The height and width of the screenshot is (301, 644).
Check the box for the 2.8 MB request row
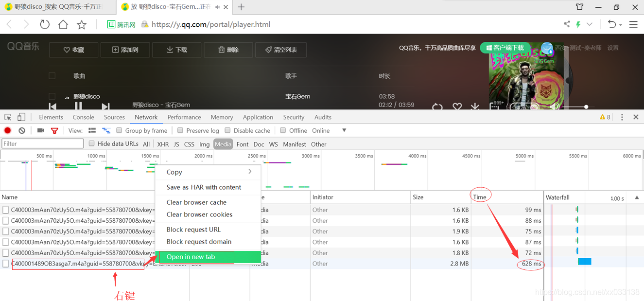[x=6, y=264]
